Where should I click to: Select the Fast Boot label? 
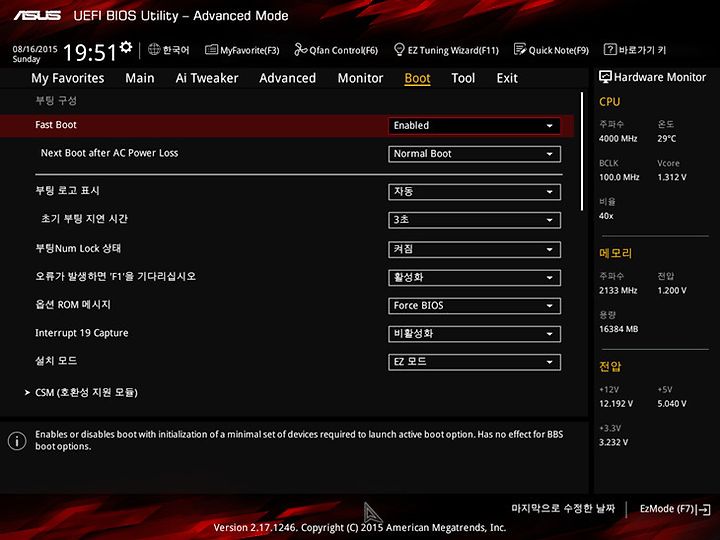56,125
